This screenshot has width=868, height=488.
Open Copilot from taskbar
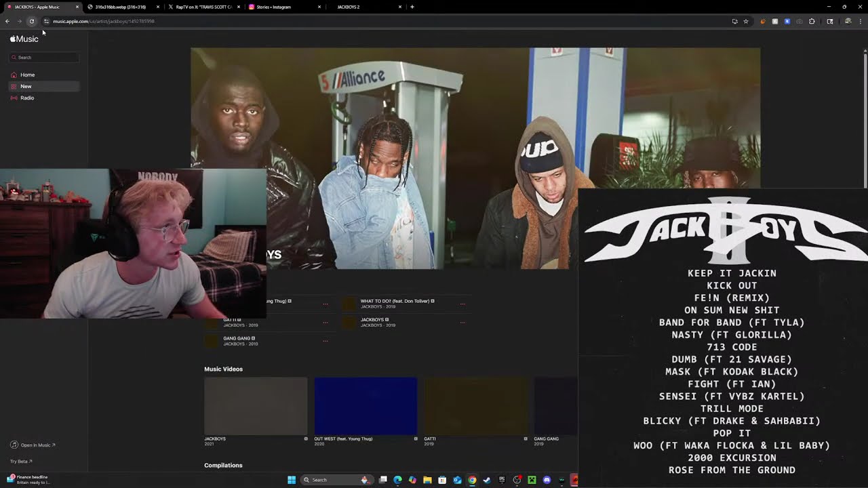click(x=412, y=480)
